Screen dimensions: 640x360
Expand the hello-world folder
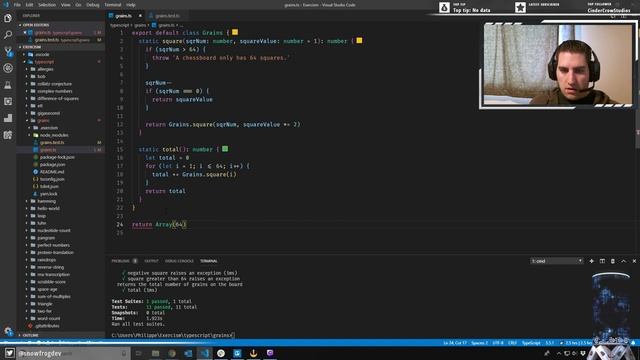tap(48, 209)
